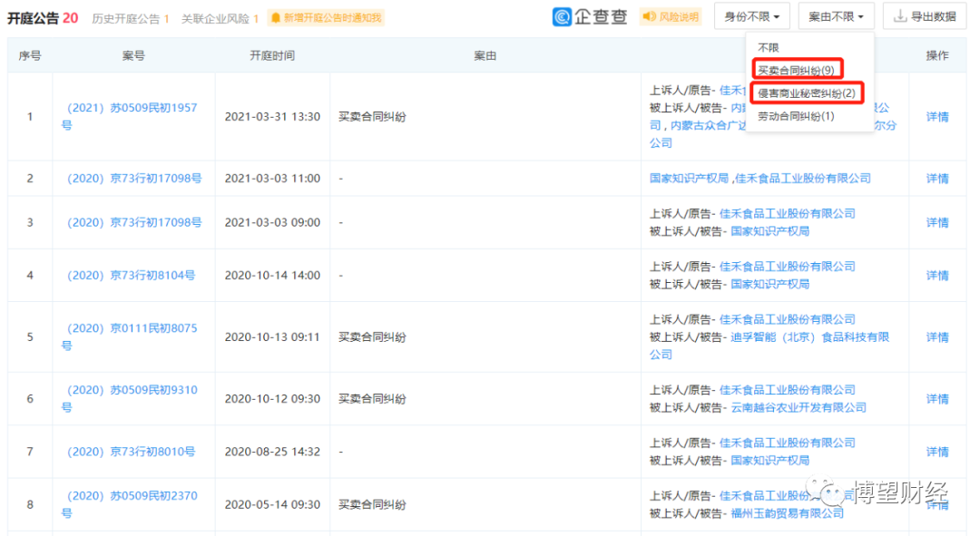This screenshot has width=980, height=536.
Task: Open case (2020)京73行初8010号
Action: pyautogui.click(x=131, y=452)
